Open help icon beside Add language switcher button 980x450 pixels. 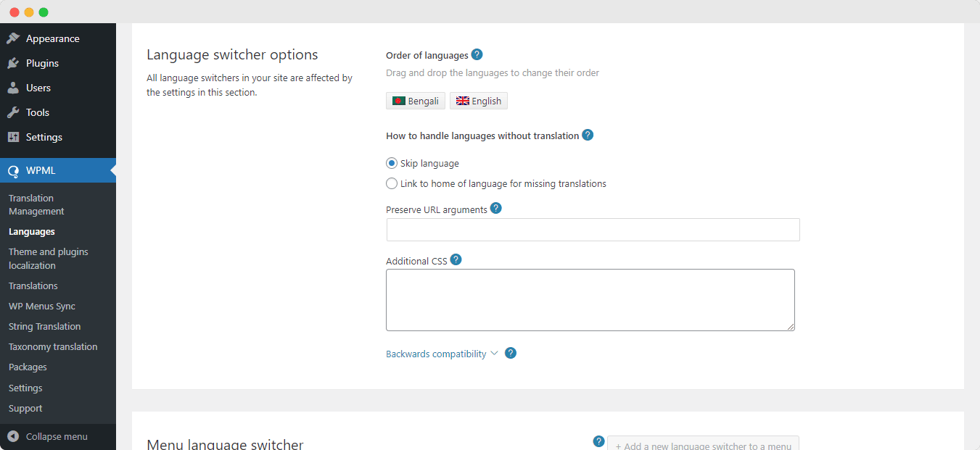pos(599,441)
